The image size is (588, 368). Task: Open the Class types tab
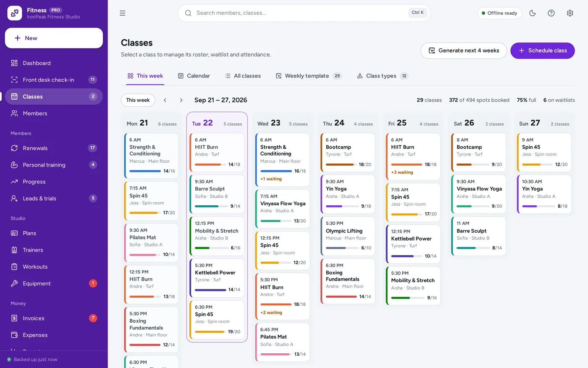[382, 76]
